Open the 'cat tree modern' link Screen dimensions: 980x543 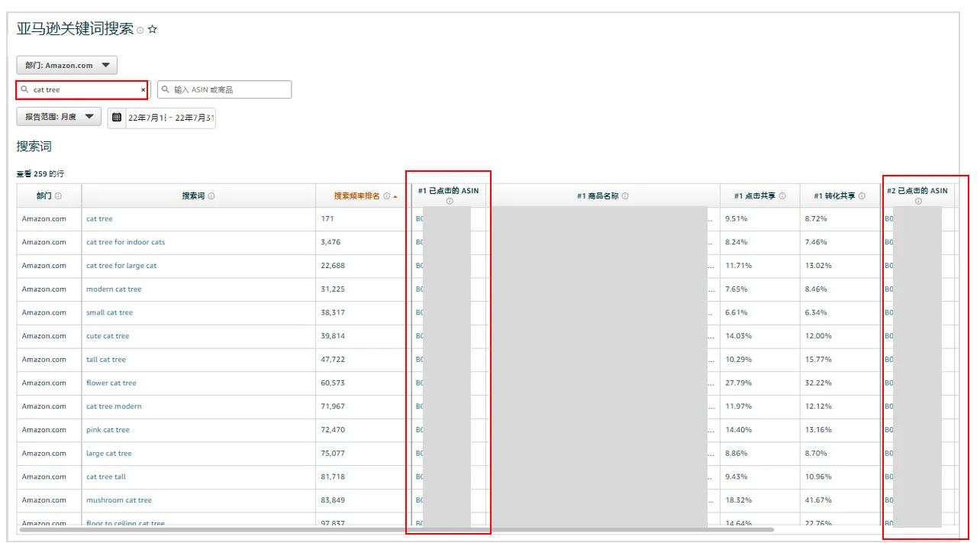pyautogui.click(x=114, y=406)
